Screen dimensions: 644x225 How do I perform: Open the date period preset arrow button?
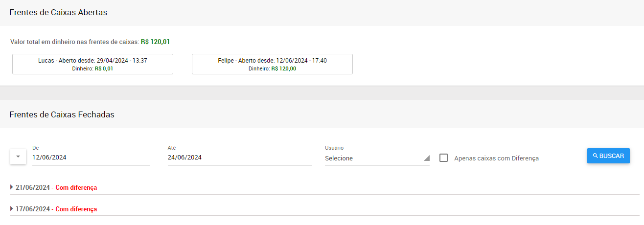(18, 157)
